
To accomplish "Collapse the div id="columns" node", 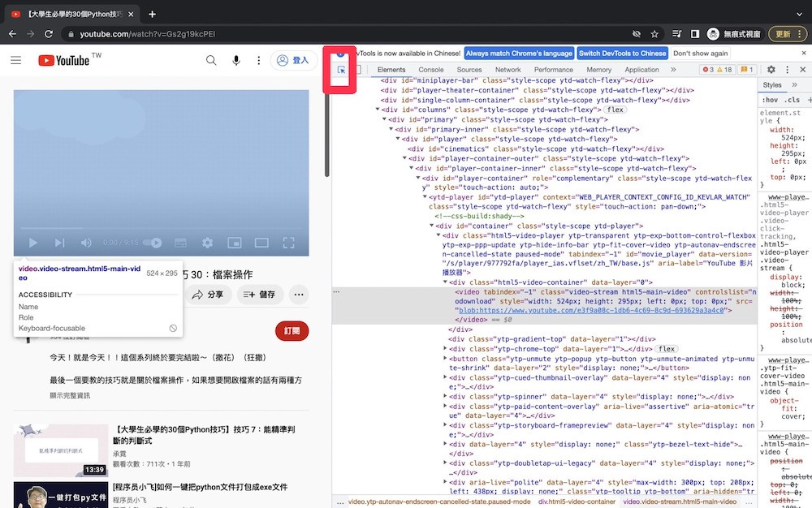I will point(378,110).
